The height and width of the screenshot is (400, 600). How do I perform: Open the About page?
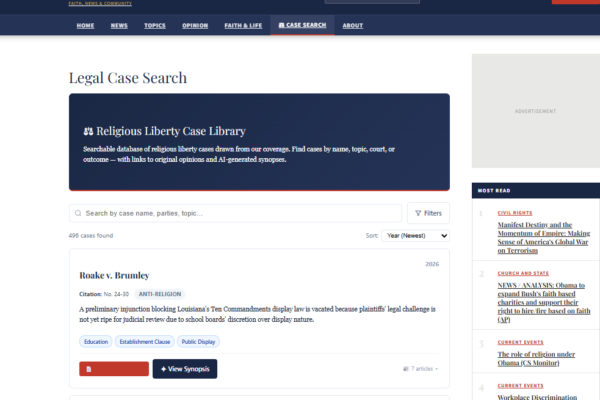click(x=353, y=25)
